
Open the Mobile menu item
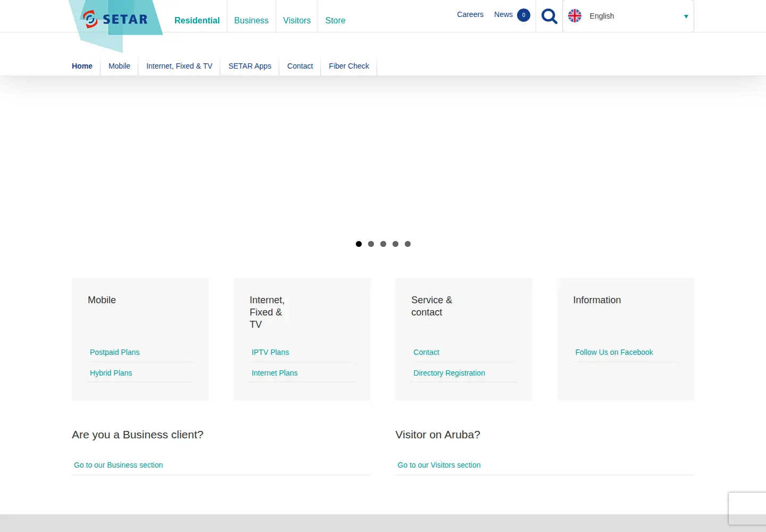pos(119,66)
